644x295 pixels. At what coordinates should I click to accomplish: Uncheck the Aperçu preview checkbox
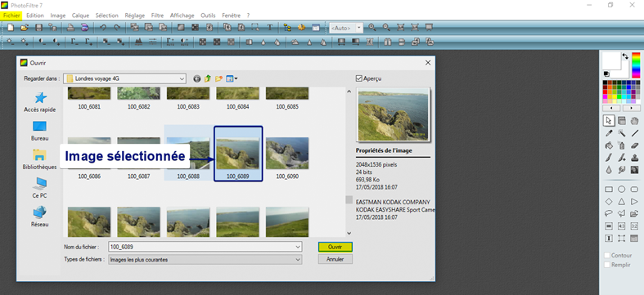pyautogui.click(x=359, y=78)
